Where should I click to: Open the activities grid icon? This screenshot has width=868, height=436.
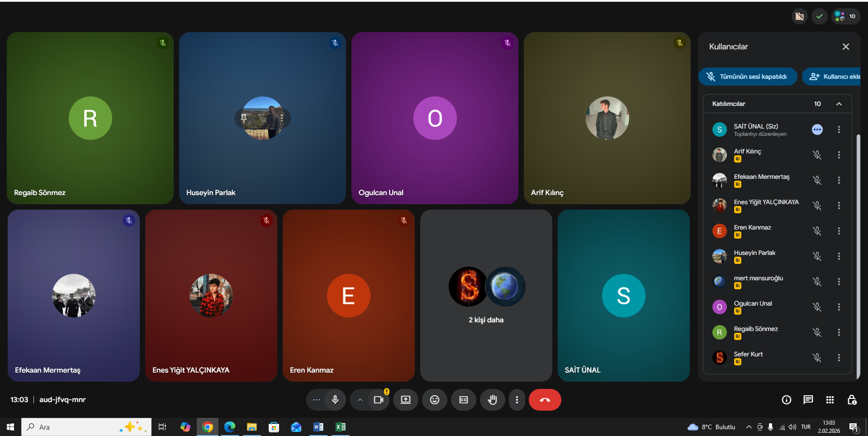tap(830, 400)
